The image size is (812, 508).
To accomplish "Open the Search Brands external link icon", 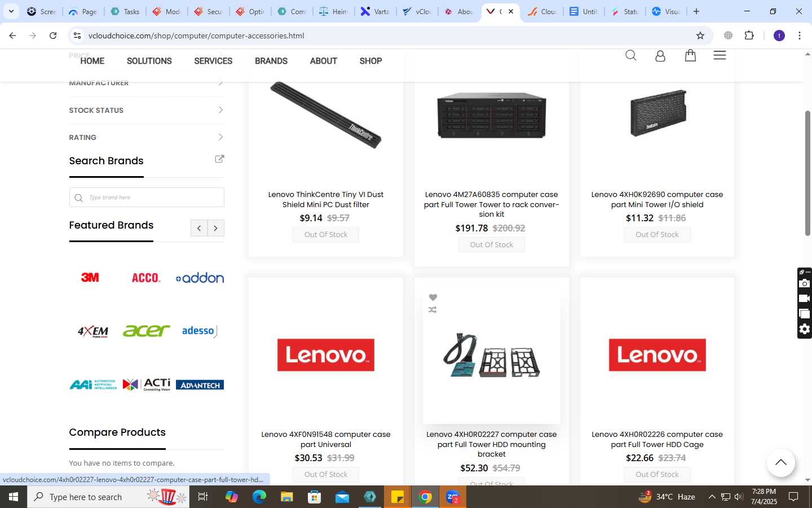I will tap(219, 159).
